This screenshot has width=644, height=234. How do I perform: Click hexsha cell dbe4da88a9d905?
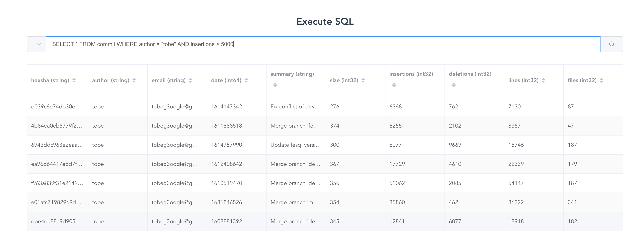pos(56,221)
